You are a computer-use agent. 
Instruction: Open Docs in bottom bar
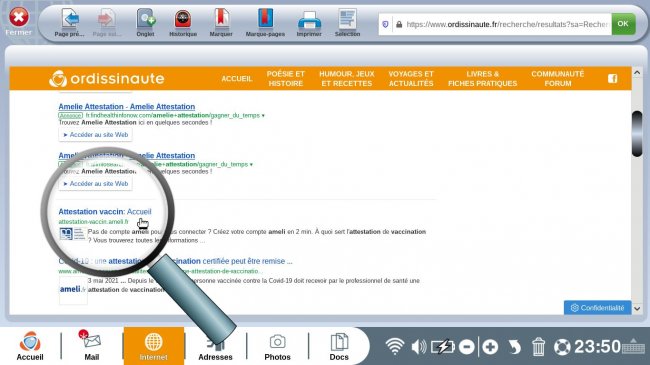339,346
